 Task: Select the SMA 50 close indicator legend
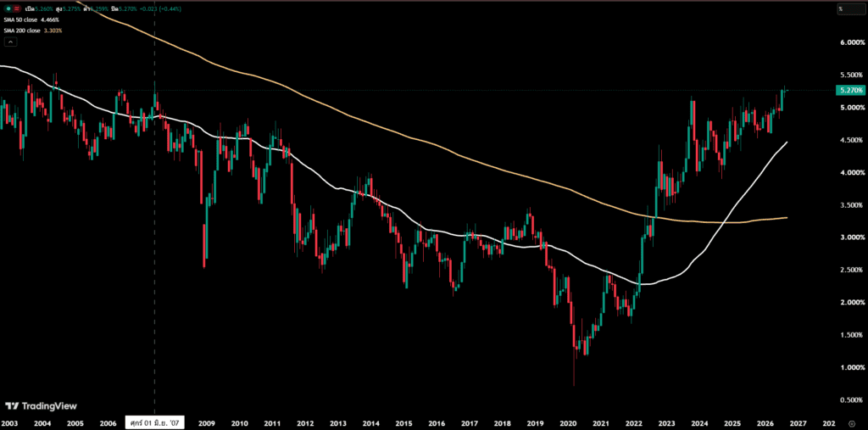(x=21, y=20)
